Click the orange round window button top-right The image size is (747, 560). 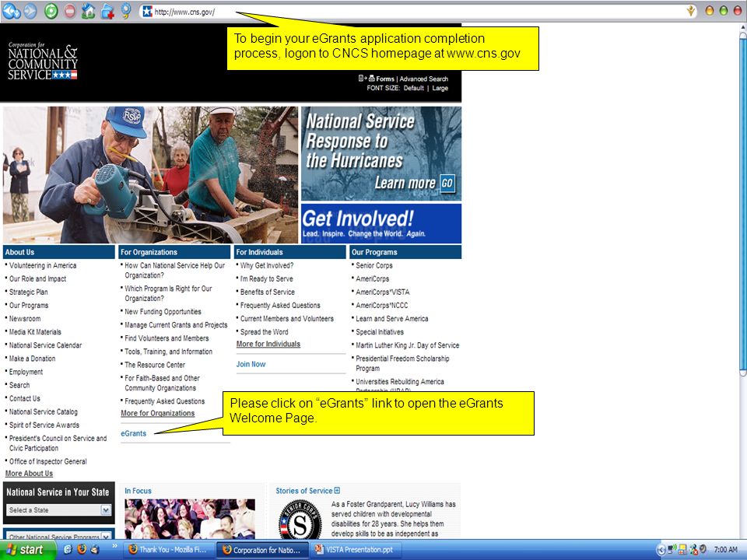[x=710, y=11]
